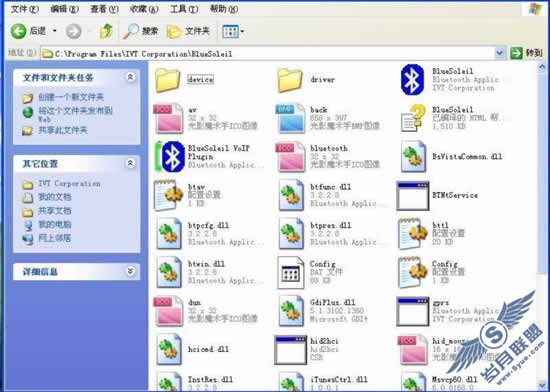
Task: Open the 编辑(E) menu
Action: [x=65, y=9]
